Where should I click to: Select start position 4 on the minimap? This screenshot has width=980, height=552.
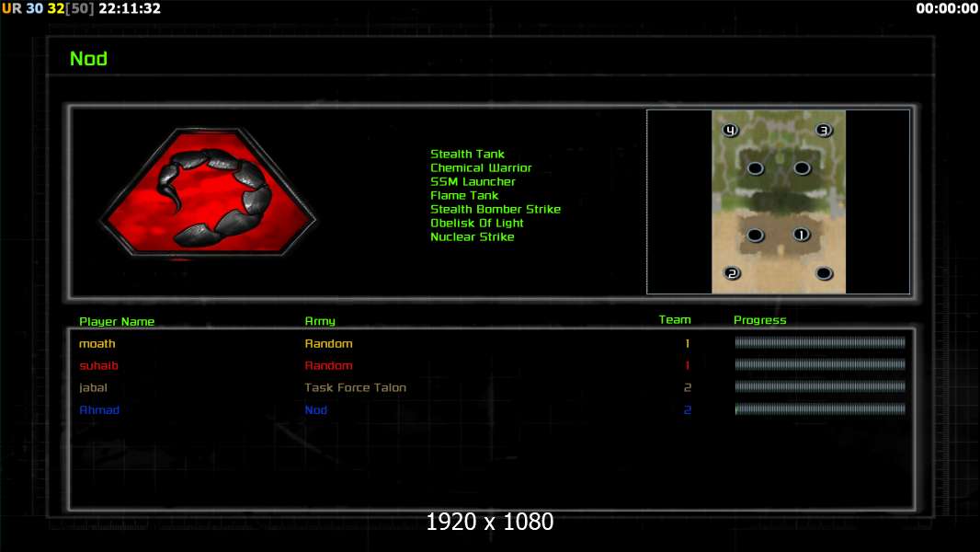point(730,130)
